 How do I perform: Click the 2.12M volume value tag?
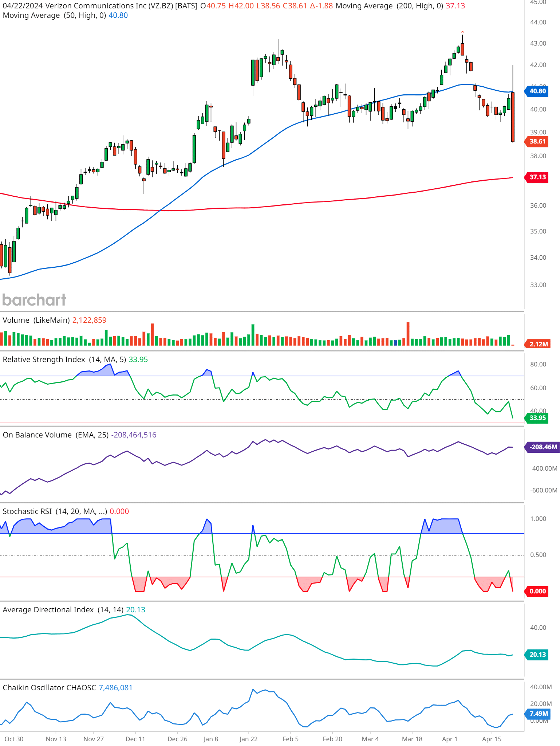click(x=538, y=344)
